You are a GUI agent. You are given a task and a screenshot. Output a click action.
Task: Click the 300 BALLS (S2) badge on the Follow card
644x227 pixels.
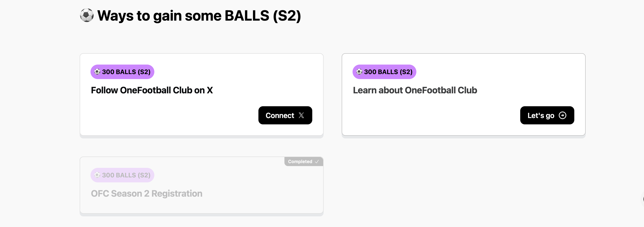(122, 72)
